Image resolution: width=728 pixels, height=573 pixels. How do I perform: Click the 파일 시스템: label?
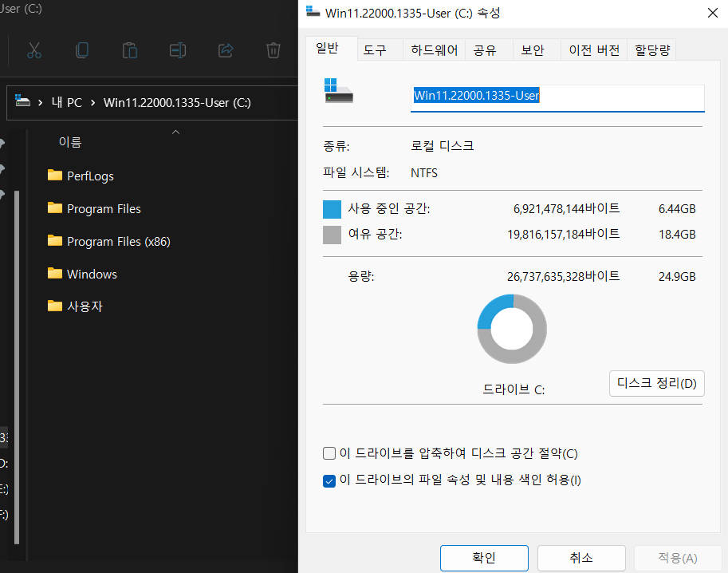[356, 173]
